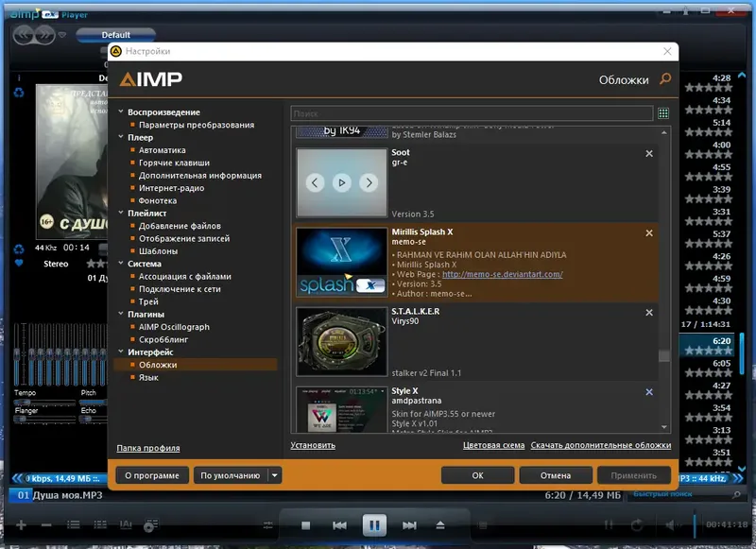756x549 pixels.
Task: Remove the Mirillis Splash X skin
Action: (x=649, y=232)
